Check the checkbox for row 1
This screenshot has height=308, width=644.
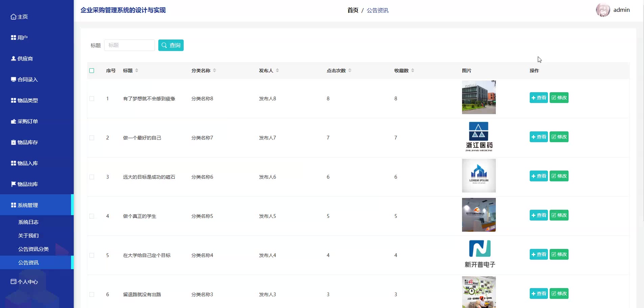click(x=92, y=99)
